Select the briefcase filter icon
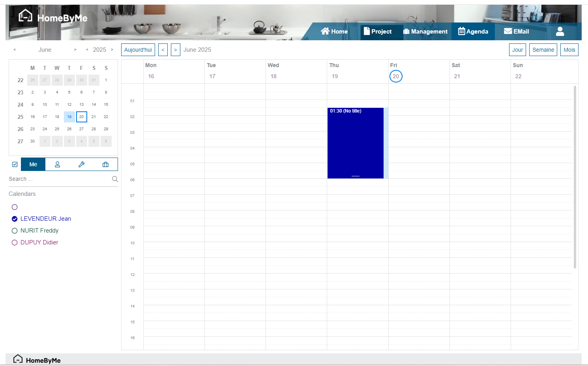 (x=105, y=164)
